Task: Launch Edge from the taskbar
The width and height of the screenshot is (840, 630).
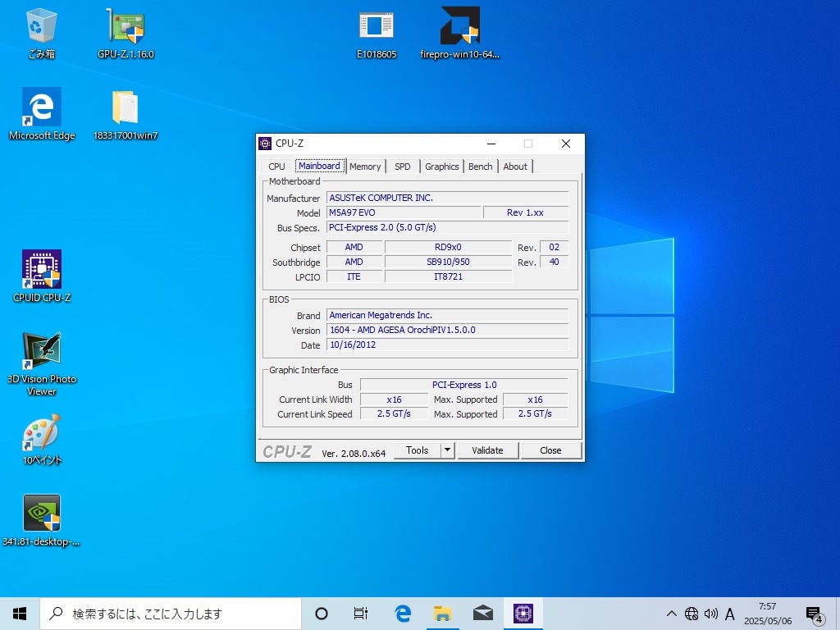Action: (x=403, y=614)
